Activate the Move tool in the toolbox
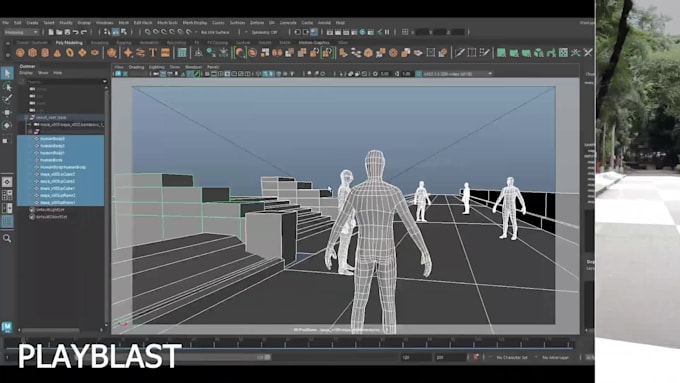Image resolution: width=680 pixels, height=383 pixels. pos(7,112)
